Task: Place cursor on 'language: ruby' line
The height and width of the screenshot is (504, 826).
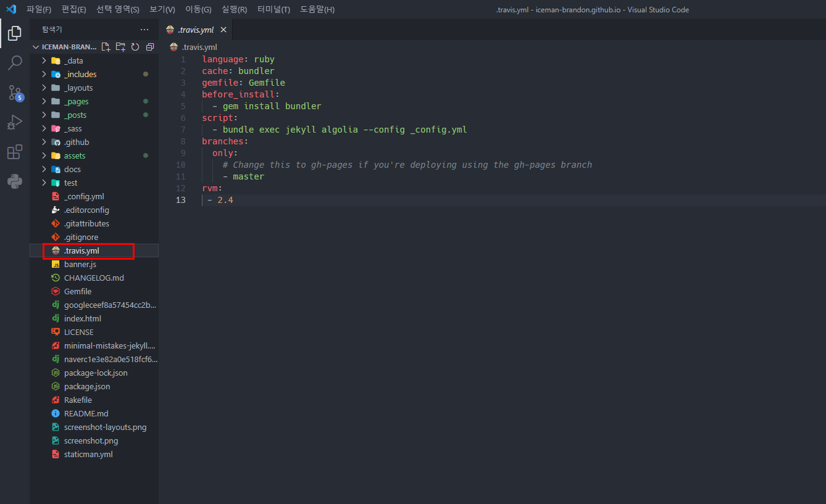Action: click(238, 59)
